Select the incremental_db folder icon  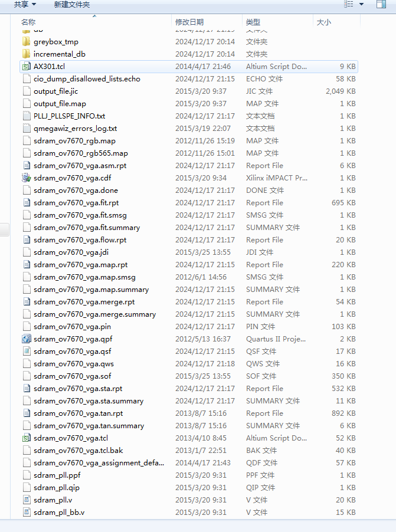pos(26,54)
